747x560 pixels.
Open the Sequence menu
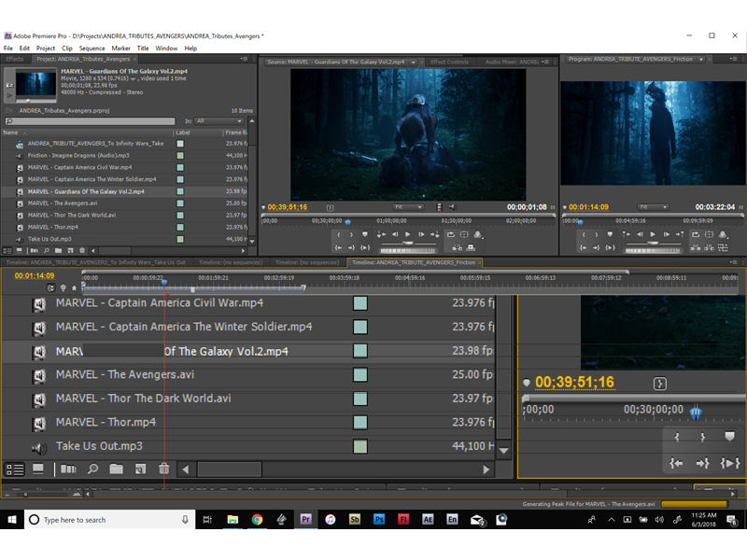[92, 49]
